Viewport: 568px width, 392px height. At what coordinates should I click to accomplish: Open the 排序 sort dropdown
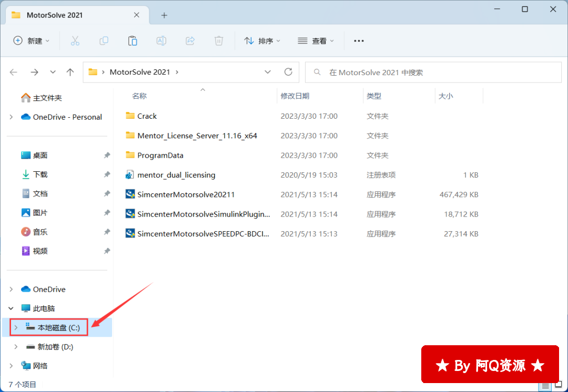pos(262,41)
